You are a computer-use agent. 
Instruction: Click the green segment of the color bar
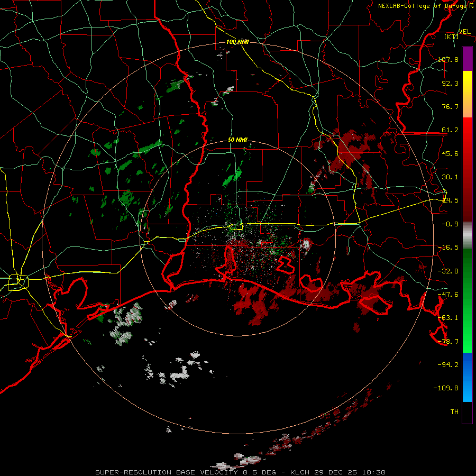click(467, 300)
